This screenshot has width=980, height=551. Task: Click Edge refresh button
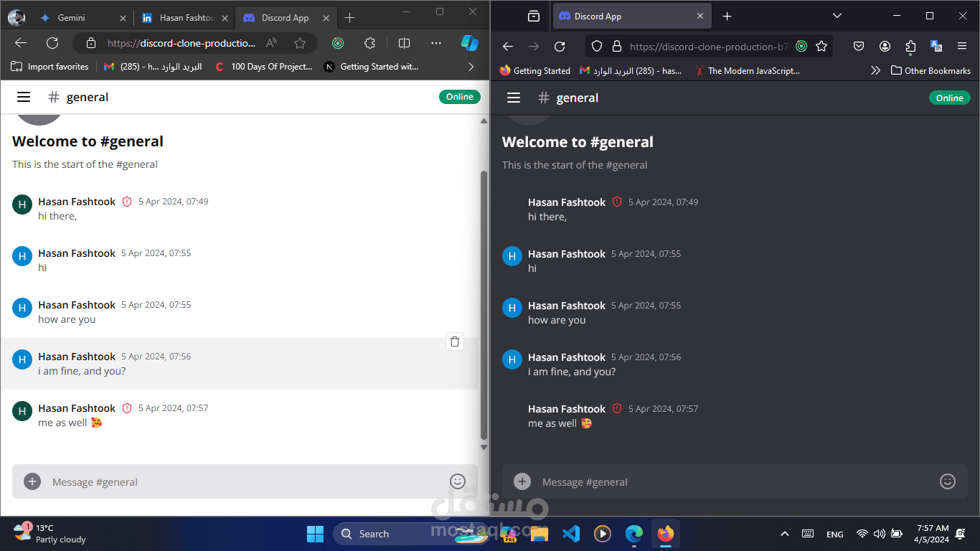click(52, 43)
